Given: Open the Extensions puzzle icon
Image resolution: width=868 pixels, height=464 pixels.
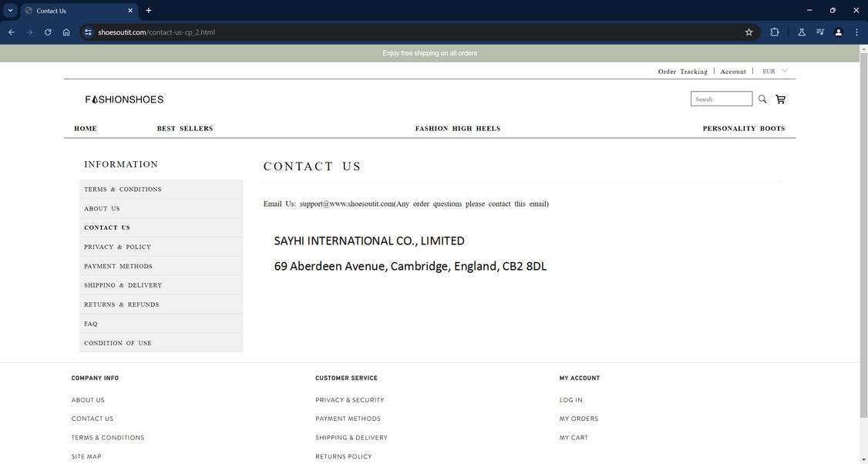Looking at the screenshot, I should point(775,32).
